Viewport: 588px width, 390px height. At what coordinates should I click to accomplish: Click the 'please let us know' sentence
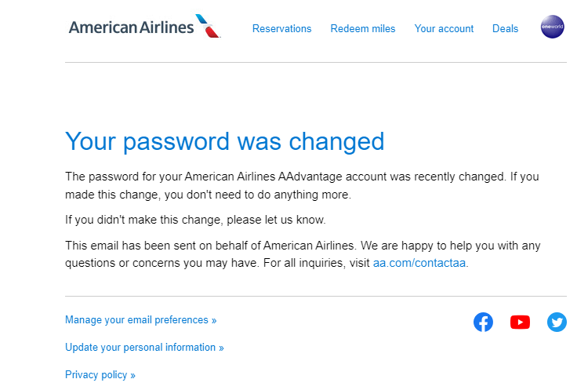tap(195, 220)
